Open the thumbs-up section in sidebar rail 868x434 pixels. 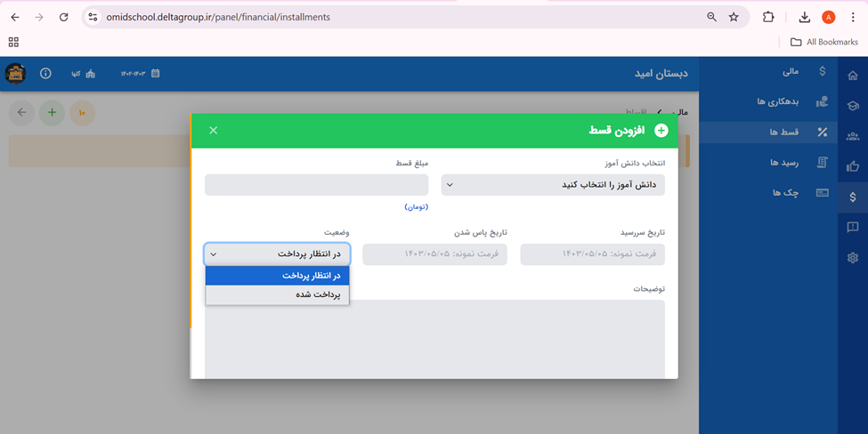pyautogui.click(x=853, y=166)
